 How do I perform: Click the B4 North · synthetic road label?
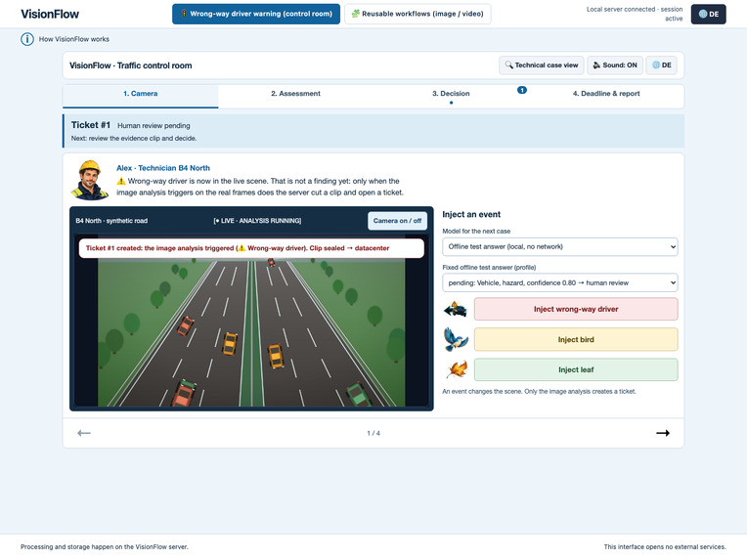pos(111,221)
